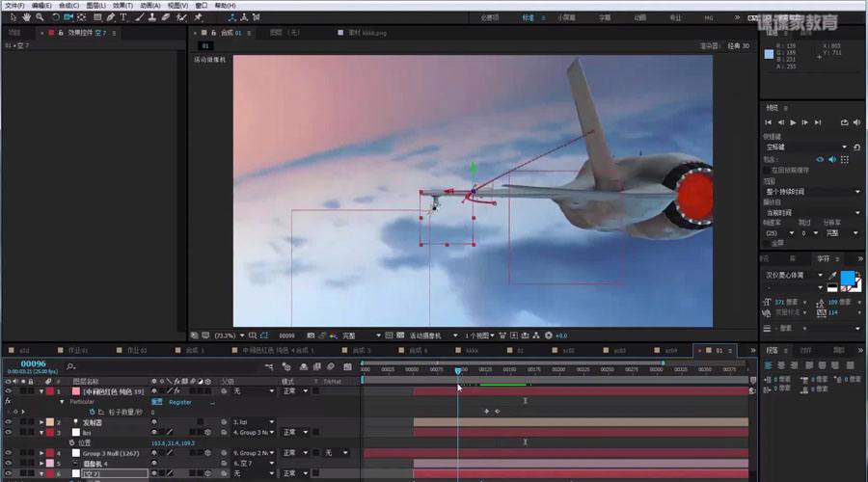Click the eyedropper in Character panel
The image size is (868, 482).
tap(832, 276)
